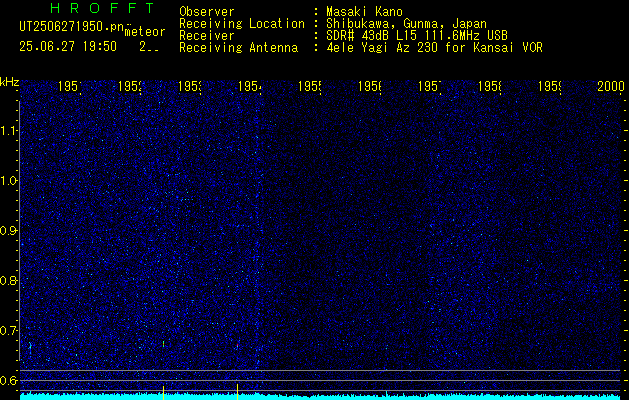Click the 1956 time axis label
Viewport: 629px width, 400px height.
(370, 86)
